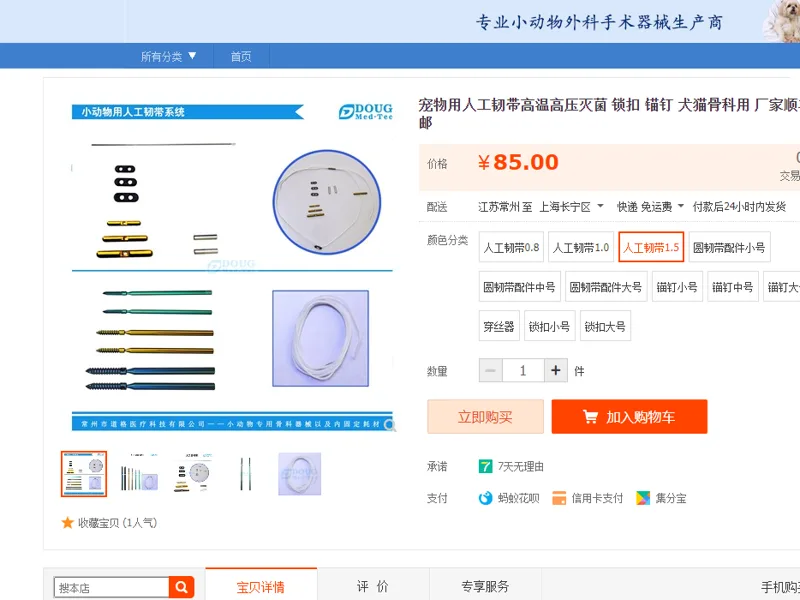
Task: Choose option 圆韧带配件小号
Action: tap(729, 247)
